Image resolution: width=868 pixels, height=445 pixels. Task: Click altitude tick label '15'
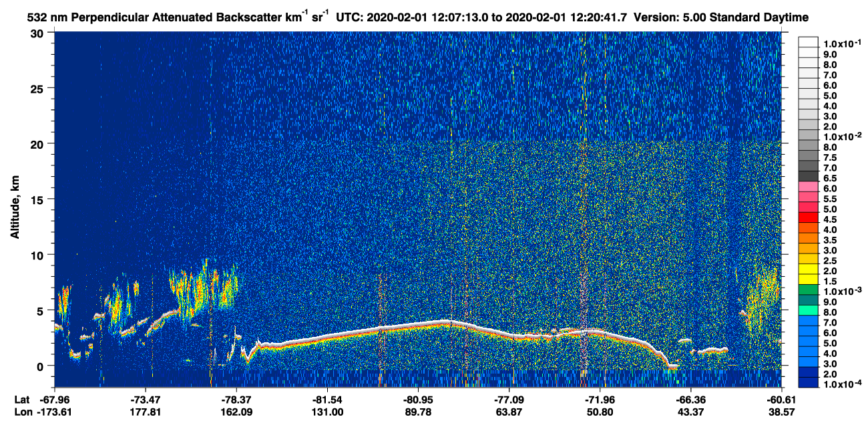(x=38, y=199)
